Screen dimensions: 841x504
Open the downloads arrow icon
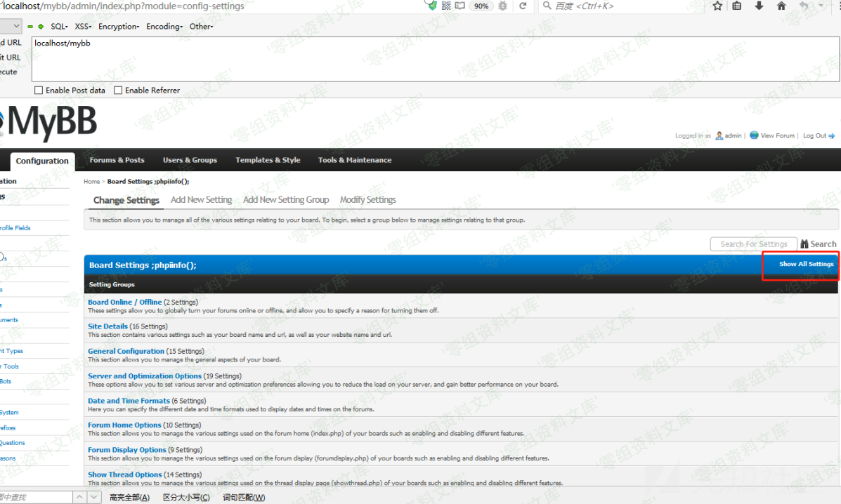tap(759, 6)
